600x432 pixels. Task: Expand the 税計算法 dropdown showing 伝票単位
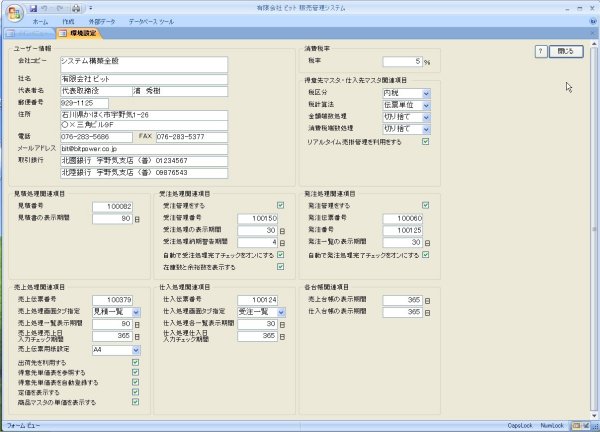[426, 105]
